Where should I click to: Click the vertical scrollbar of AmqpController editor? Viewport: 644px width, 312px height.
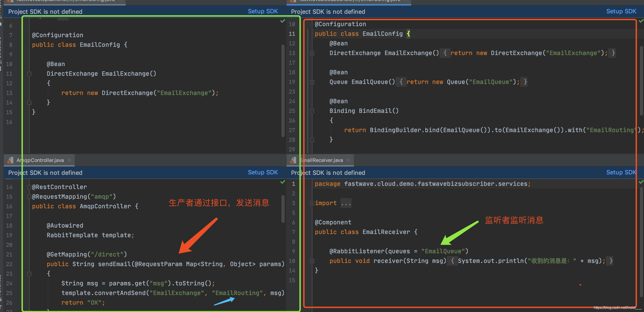pos(283,209)
